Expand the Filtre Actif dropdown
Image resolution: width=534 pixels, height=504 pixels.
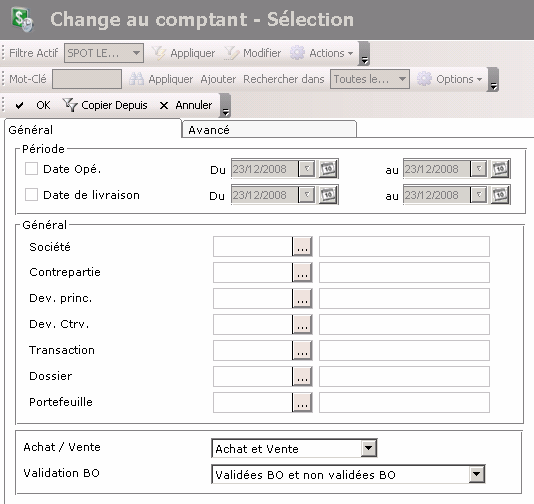coord(136,53)
